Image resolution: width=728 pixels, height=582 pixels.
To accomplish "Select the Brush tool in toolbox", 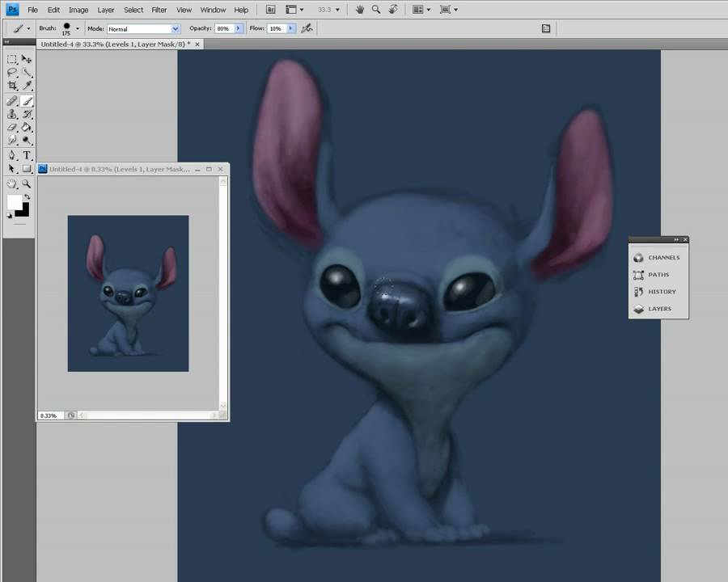I will (x=27, y=101).
